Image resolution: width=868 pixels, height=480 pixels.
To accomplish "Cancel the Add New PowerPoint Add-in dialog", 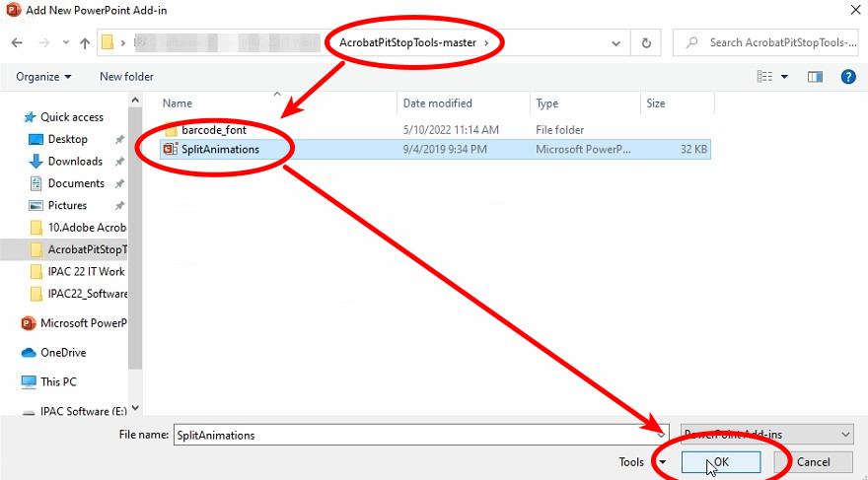I will 813,462.
